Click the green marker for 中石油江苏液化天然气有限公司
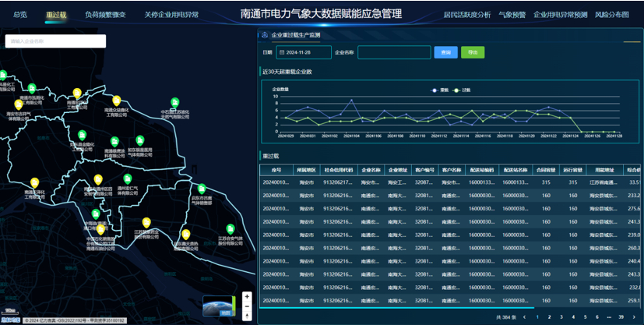This screenshot has width=644, height=325. click(175, 103)
